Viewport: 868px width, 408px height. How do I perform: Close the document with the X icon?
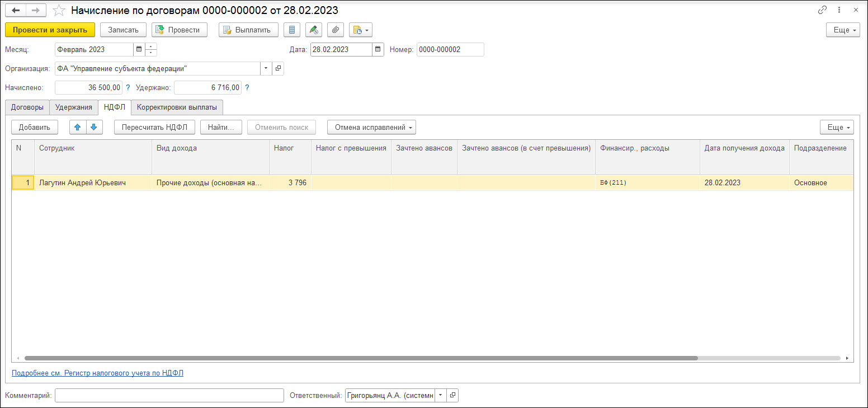(x=856, y=10)
